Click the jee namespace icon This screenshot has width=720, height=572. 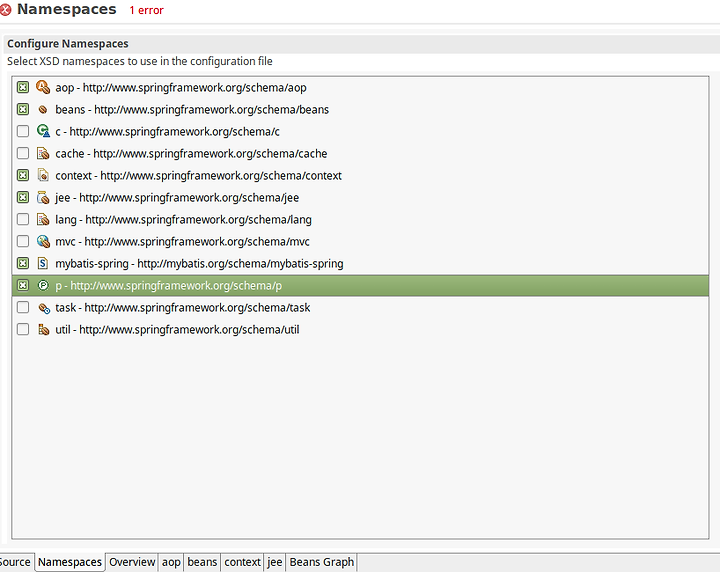pos(43,197)
